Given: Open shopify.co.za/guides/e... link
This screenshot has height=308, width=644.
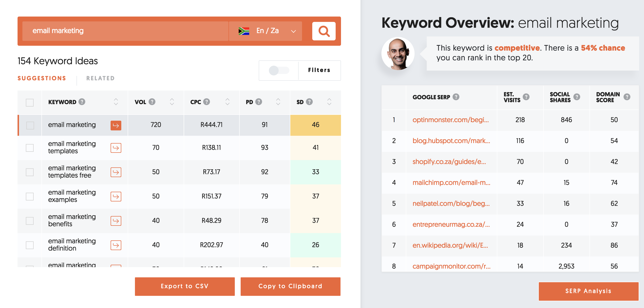Looking at the screenshot, I should (449, 162).
